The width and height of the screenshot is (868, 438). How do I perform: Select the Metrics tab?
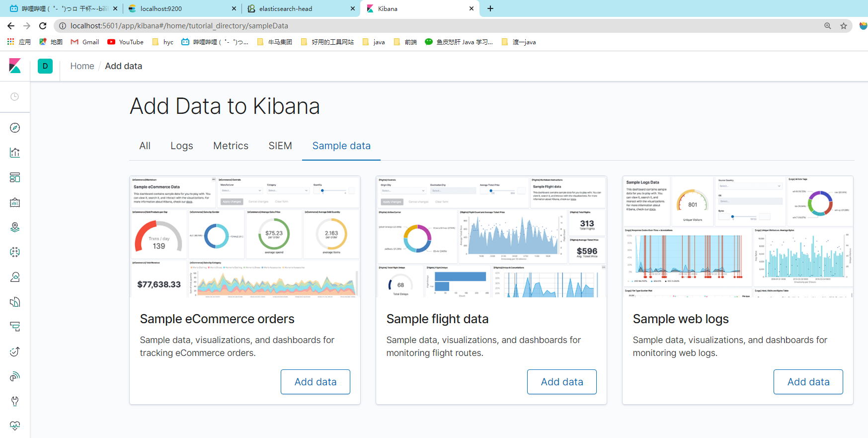coord(231,146)
